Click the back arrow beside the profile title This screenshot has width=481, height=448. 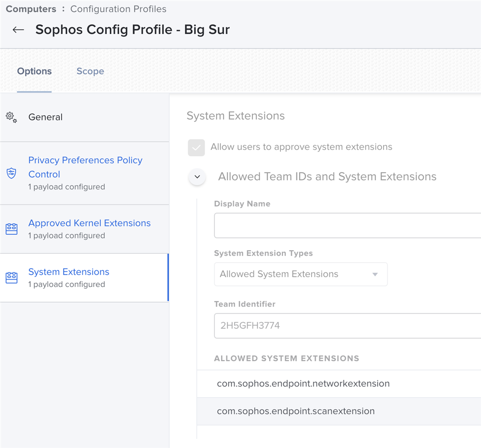tap(18, 30)
